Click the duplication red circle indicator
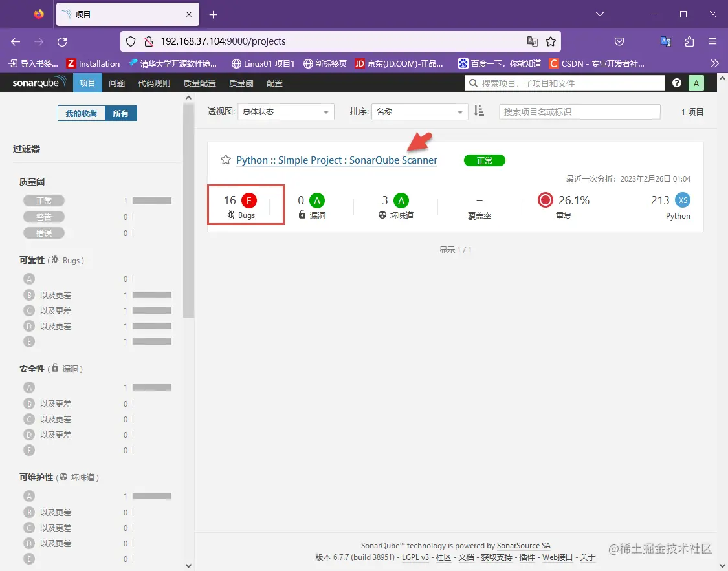 pyautogui.click(x=545, y=200)
